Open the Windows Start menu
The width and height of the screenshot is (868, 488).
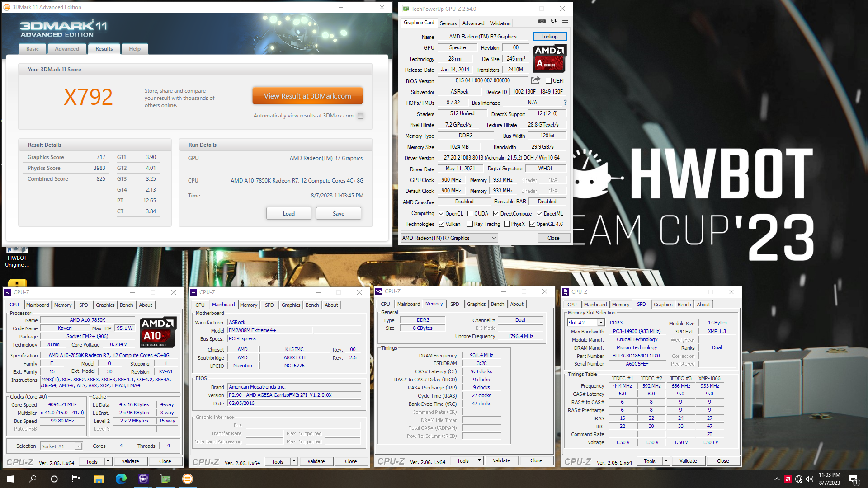11,479
